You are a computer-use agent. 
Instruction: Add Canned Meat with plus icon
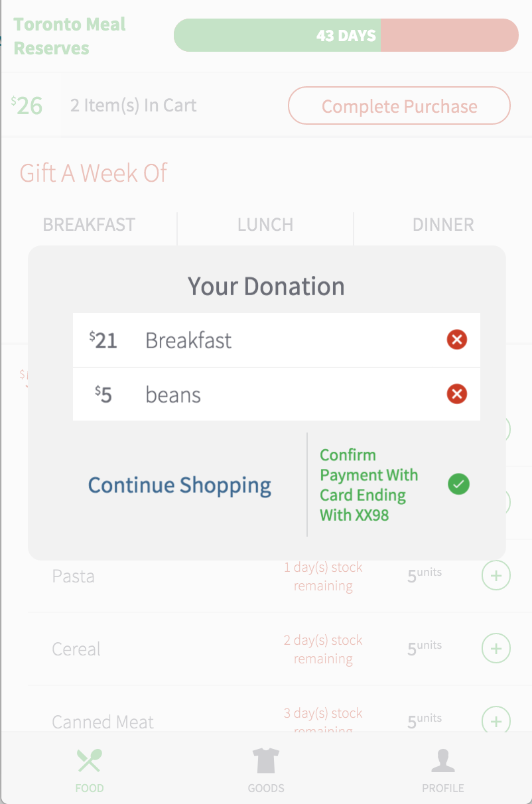coord(496,720)
